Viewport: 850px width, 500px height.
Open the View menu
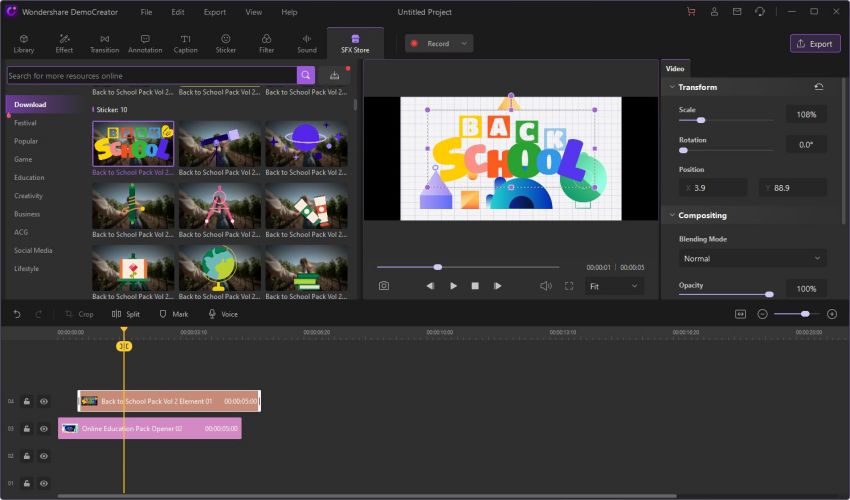click(x=253, y=12)
